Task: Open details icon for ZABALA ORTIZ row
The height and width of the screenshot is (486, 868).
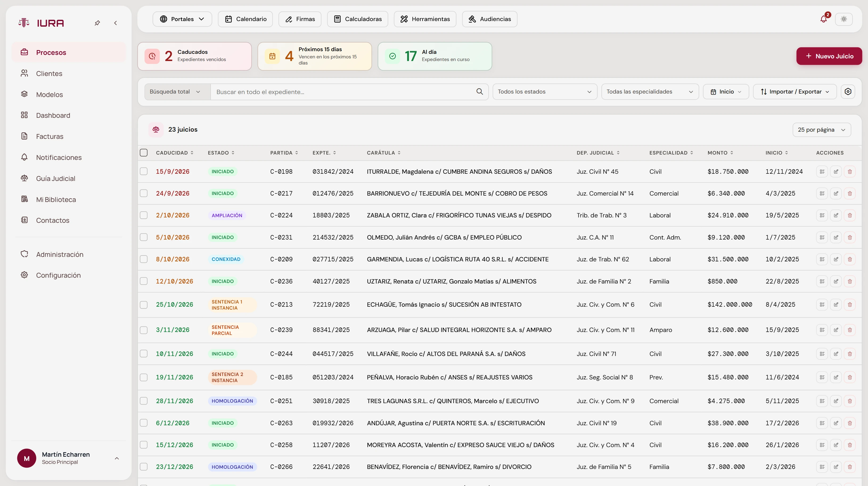Action: (x=822, y=216)
